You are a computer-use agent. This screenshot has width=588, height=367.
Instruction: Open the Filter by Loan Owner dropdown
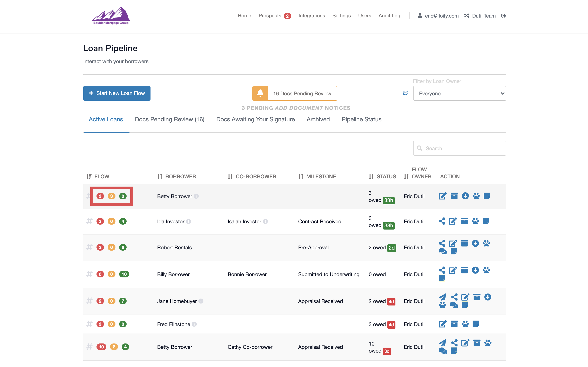(460, 94)
